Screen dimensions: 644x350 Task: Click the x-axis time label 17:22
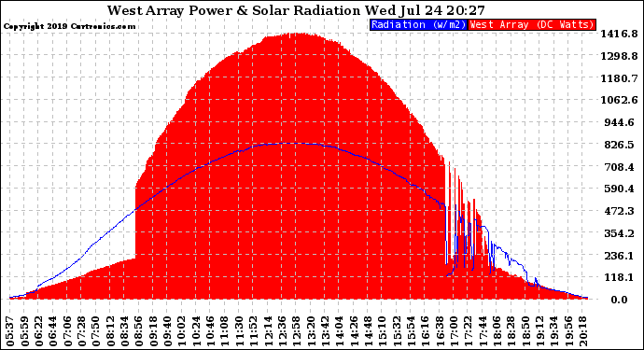tap(469, 331)
